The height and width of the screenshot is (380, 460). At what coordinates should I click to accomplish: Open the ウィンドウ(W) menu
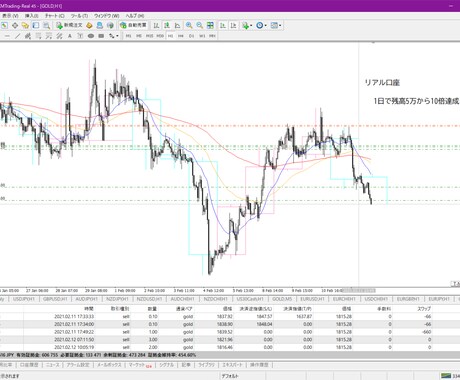pos(106,16)
